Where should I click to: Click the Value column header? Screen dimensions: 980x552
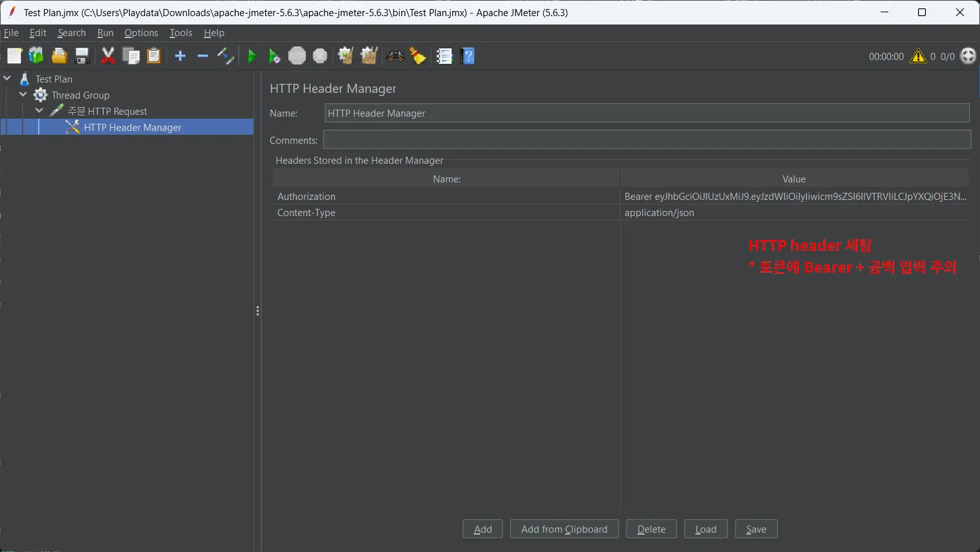click(794, 179)
